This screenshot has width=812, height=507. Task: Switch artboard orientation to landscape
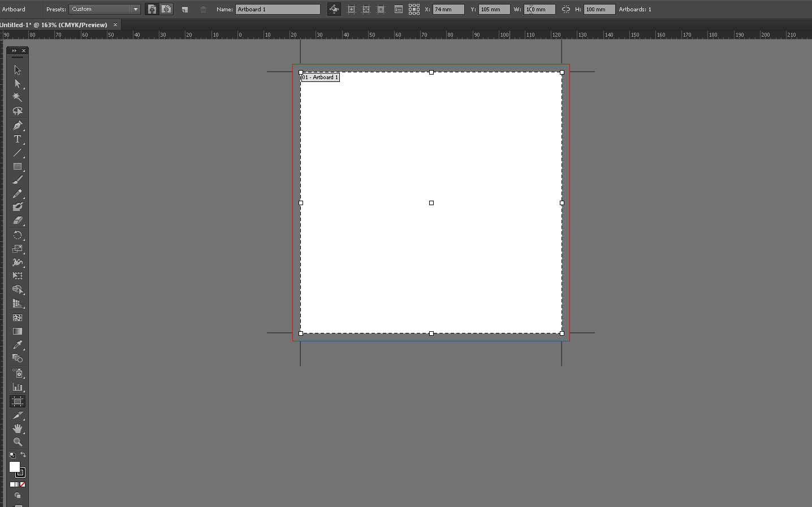pos(166,10)
